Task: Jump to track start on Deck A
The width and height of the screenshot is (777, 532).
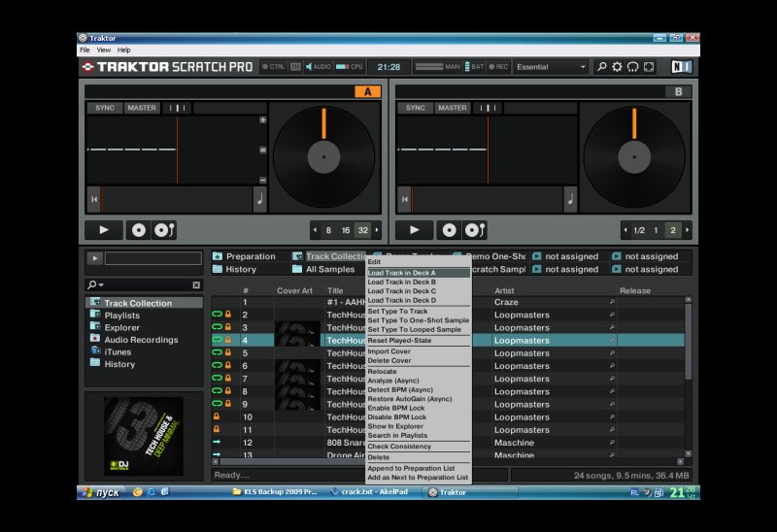Action: point(94,199)
